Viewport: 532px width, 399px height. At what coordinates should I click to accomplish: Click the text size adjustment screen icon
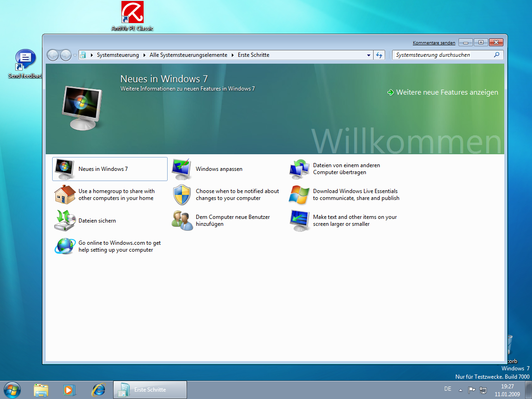pos(299,220)
